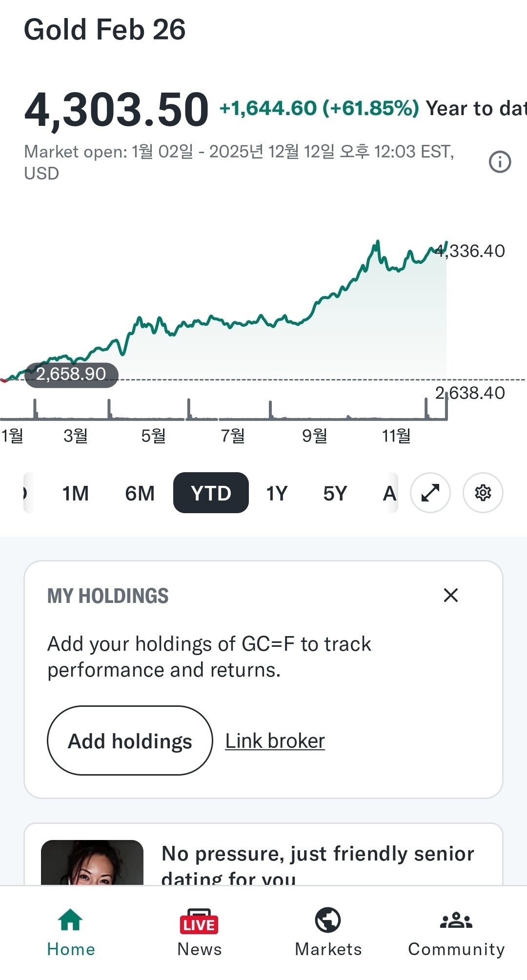Select 6M chart range
Viewport: 527px width, 980px height.
[140, 493]
